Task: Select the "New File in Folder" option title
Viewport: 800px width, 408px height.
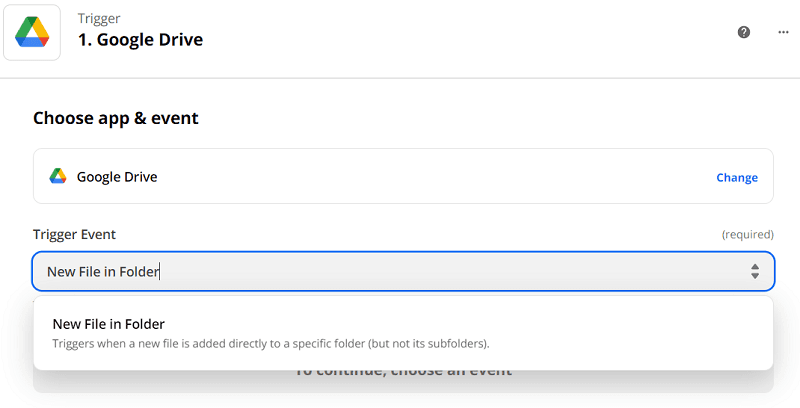Action: 108,324
